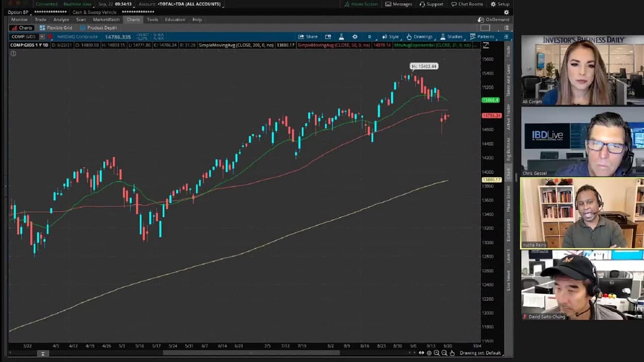
Task: Click the expand horizontal arrows icon
Action: [421, 353]
